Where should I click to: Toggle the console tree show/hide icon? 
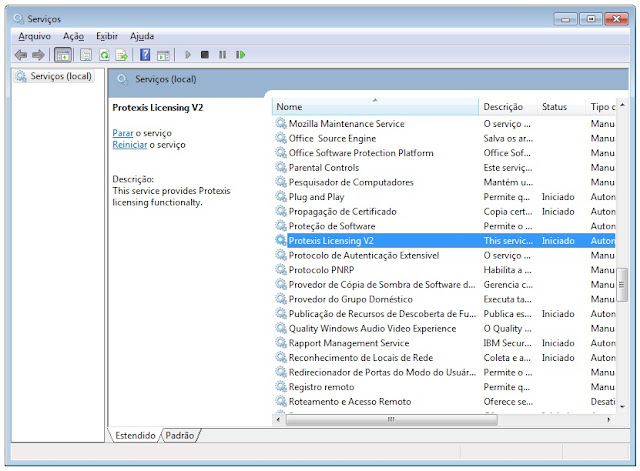[63, 55]
